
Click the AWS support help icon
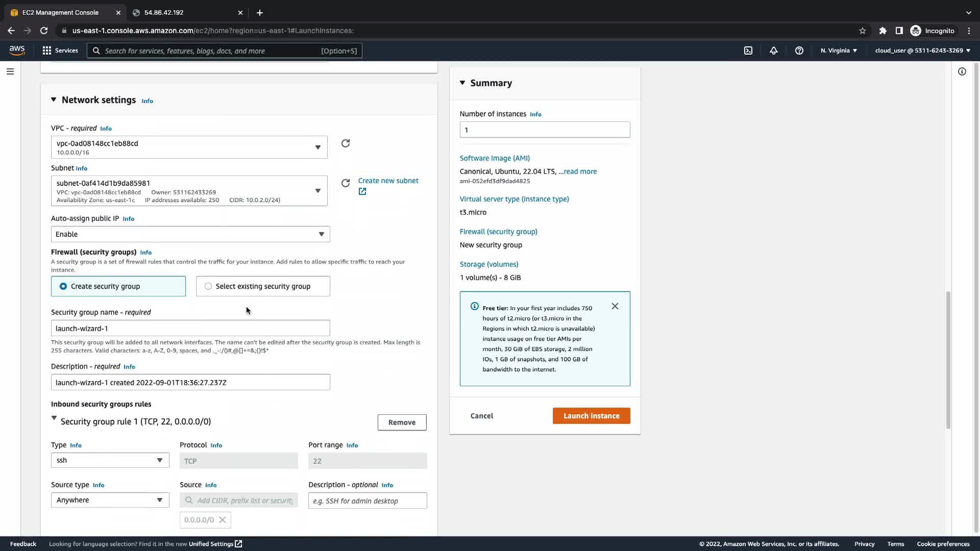(x=799, y=51)
